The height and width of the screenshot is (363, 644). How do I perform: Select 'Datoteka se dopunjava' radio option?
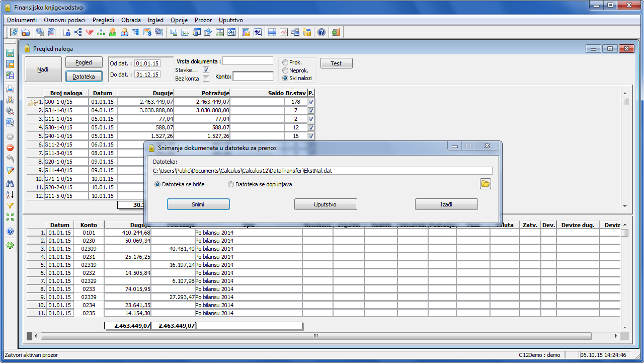231,184
